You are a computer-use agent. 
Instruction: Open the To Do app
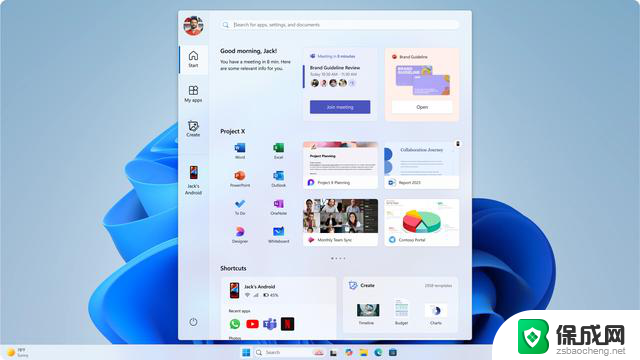240,207
